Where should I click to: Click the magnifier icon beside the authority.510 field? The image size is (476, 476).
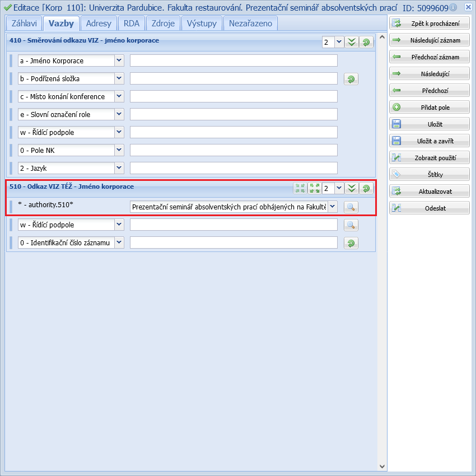351,207
